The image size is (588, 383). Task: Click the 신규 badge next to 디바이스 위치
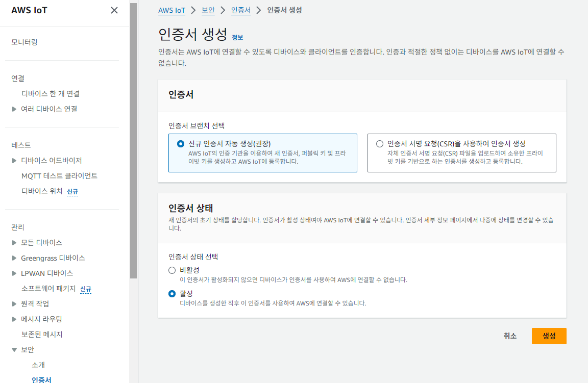[x=72, y=192]
